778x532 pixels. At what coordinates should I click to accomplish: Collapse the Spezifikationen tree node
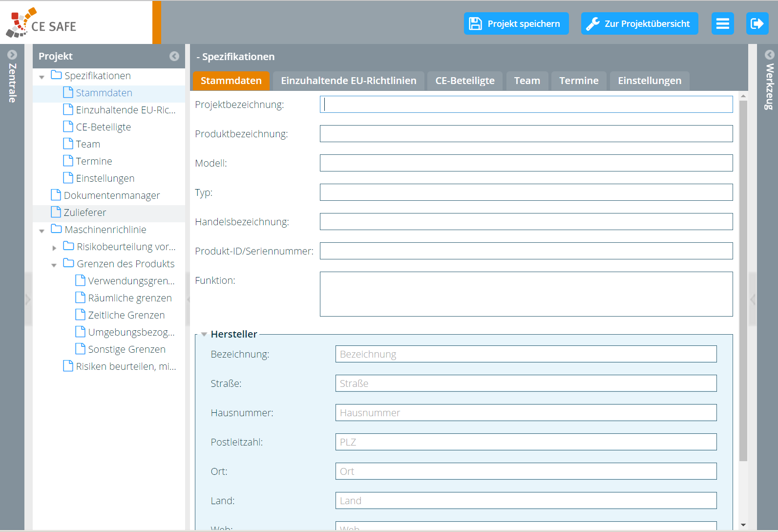coord(42,77)
